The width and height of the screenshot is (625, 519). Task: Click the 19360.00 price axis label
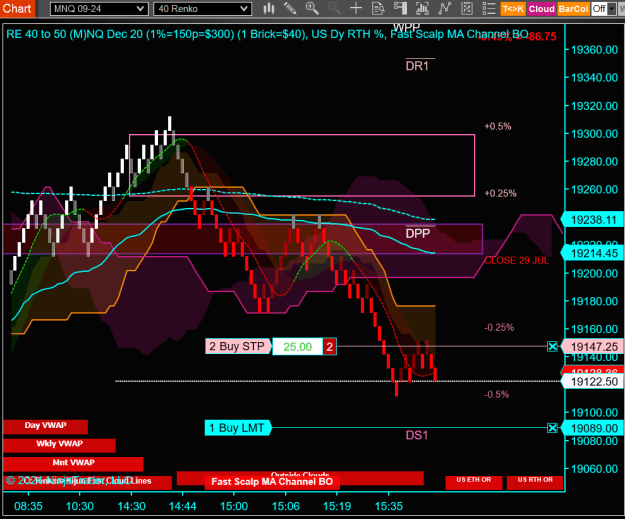[x=594, y=50]
